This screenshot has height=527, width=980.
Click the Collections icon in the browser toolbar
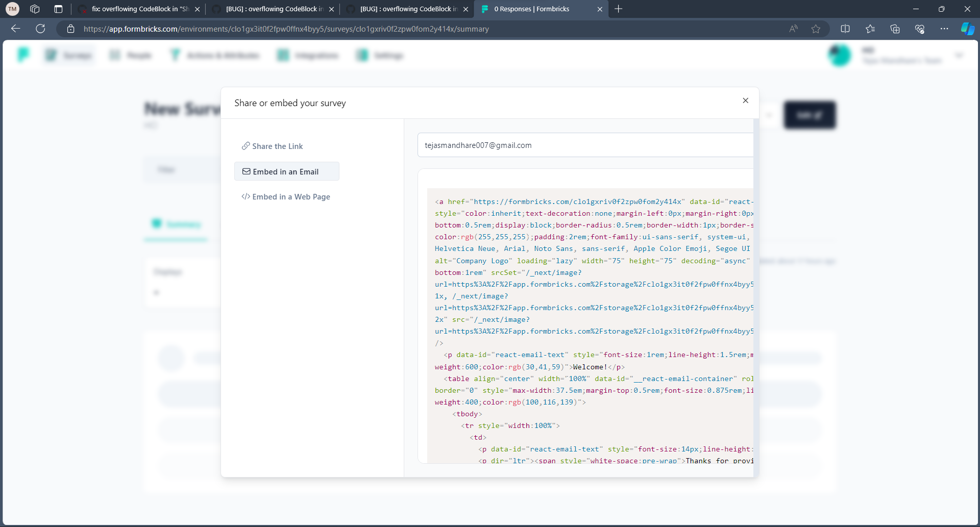[895, 29]
